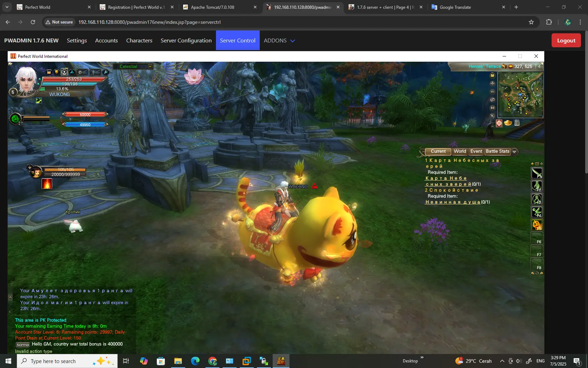Toggle the crossed-out figure option icon
Image resolution: width=588 pixels, height=368 pixels.
pyautogui.click(x=95, y=72)
